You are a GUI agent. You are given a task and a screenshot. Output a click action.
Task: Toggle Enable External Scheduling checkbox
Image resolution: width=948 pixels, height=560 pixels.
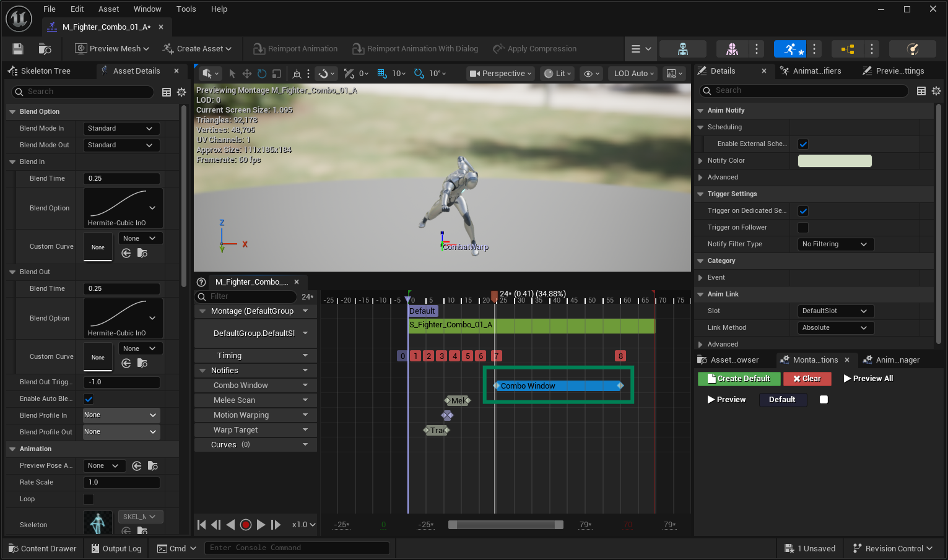[803, 144]
